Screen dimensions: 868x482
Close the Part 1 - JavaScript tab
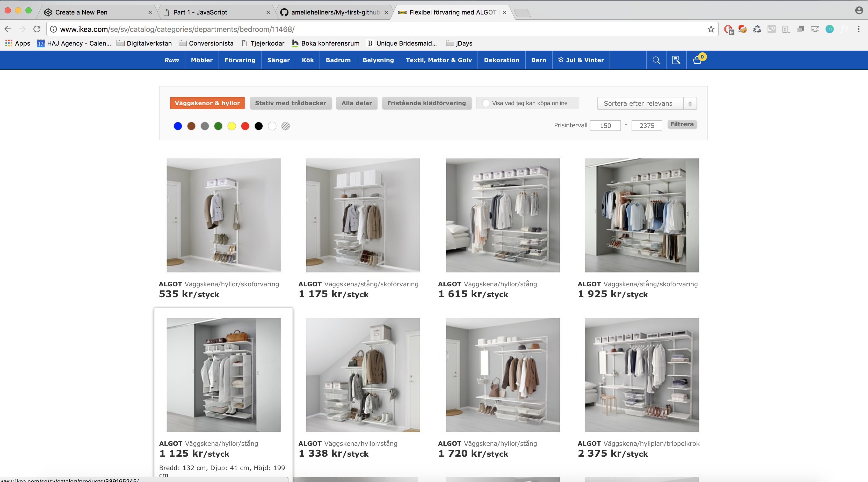tap(268, 12)
